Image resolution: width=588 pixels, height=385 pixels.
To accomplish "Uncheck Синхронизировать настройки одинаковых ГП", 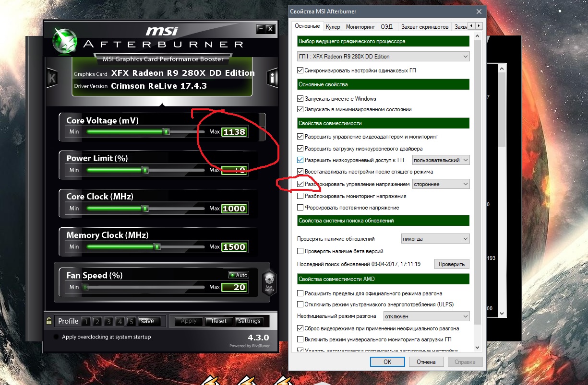I will (x=300, y=70).
